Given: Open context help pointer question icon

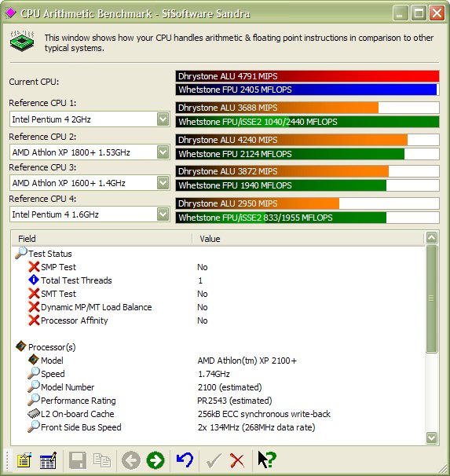Looking at the screenshot, I should pyautogui.click(x=267, y=460).
